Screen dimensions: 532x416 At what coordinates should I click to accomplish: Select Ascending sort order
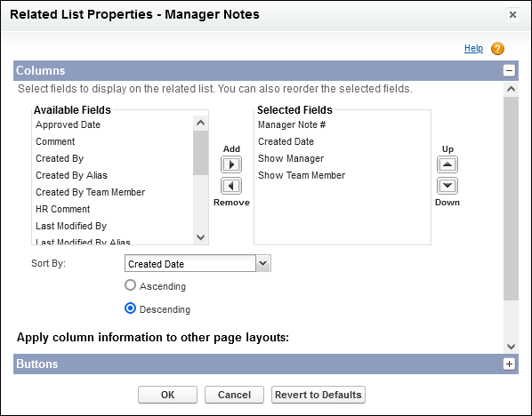(x=130, y=285)
